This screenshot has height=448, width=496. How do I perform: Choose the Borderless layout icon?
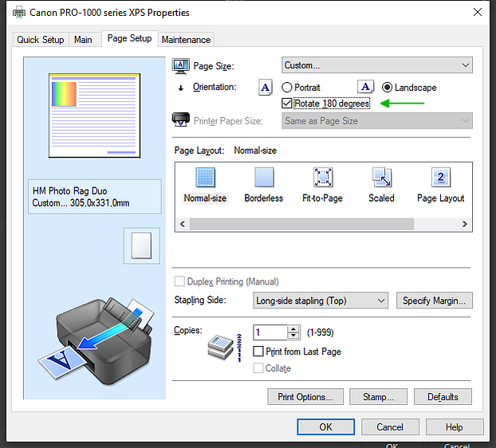click(x=264, y=177)
